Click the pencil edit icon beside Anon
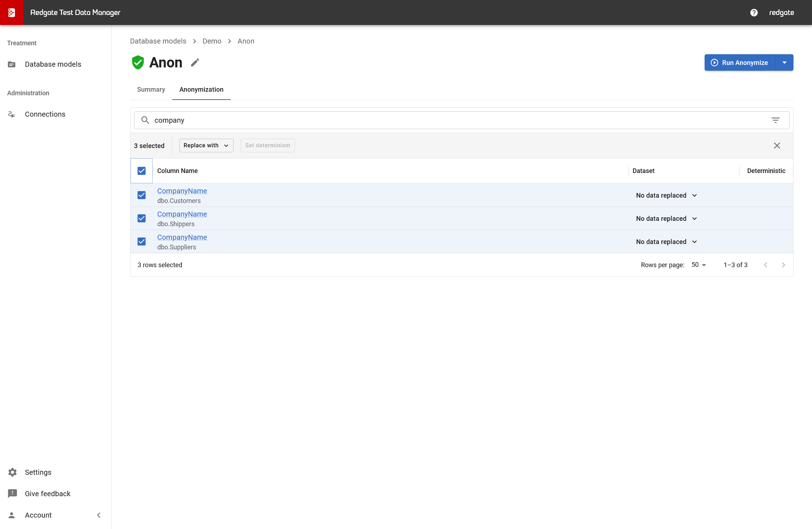The image size is (812, 529). (x=195, y=63)
